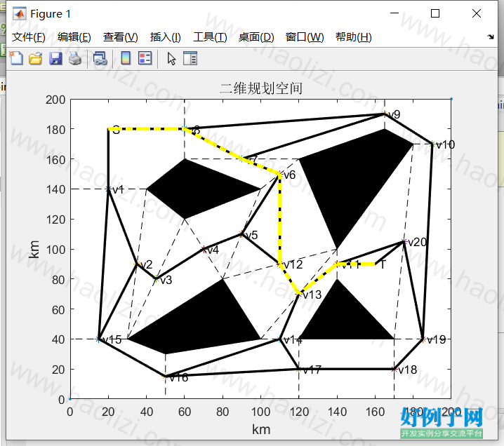Click node label v9

point(394,114)
